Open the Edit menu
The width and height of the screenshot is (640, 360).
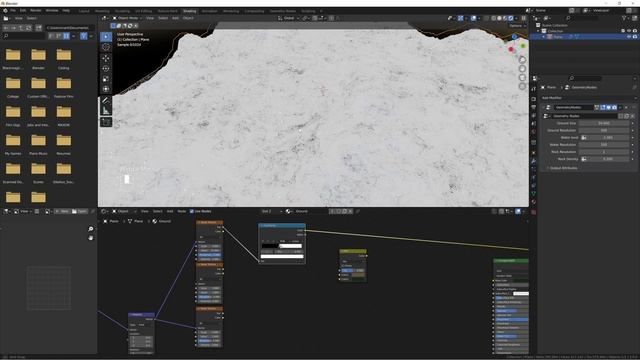click(23, 11)
